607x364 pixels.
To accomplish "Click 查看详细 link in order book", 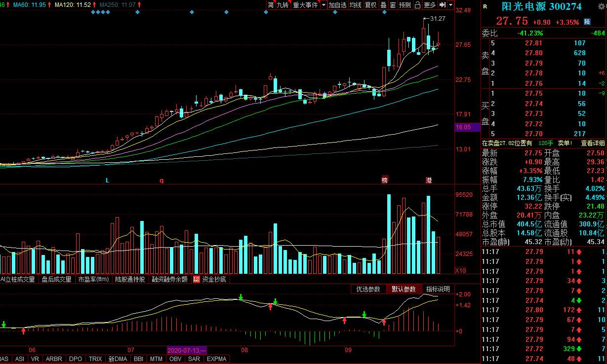I will click(x=593, y=143).
